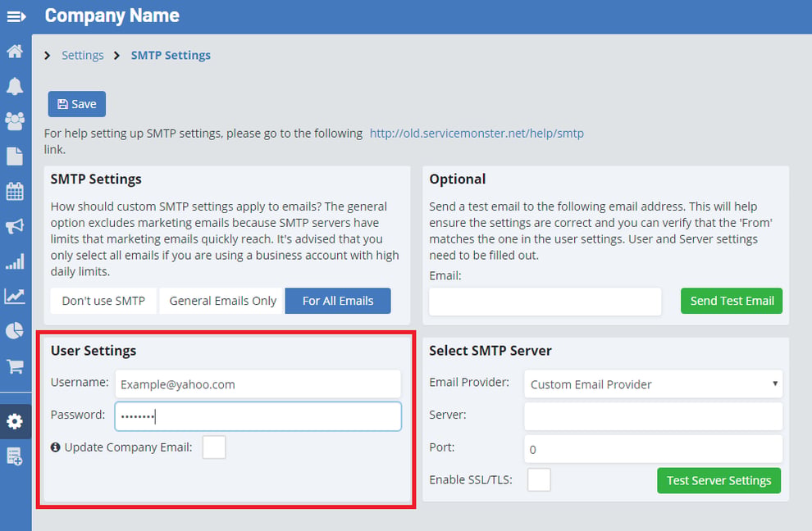
Task: Click the chevron before Settings breadcrumb
Action: [x=47, y=56]
